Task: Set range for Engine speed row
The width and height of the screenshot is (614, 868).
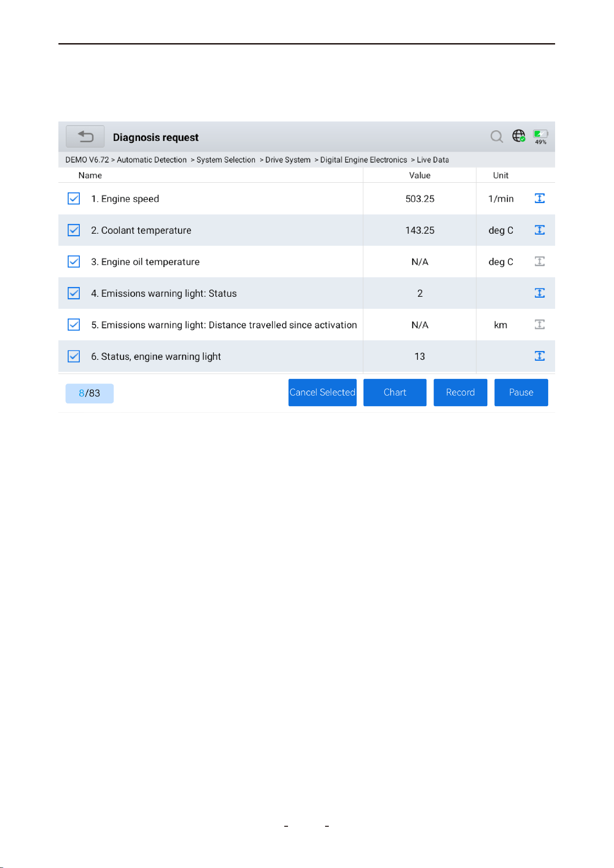Action: click(x=540, y=198)
